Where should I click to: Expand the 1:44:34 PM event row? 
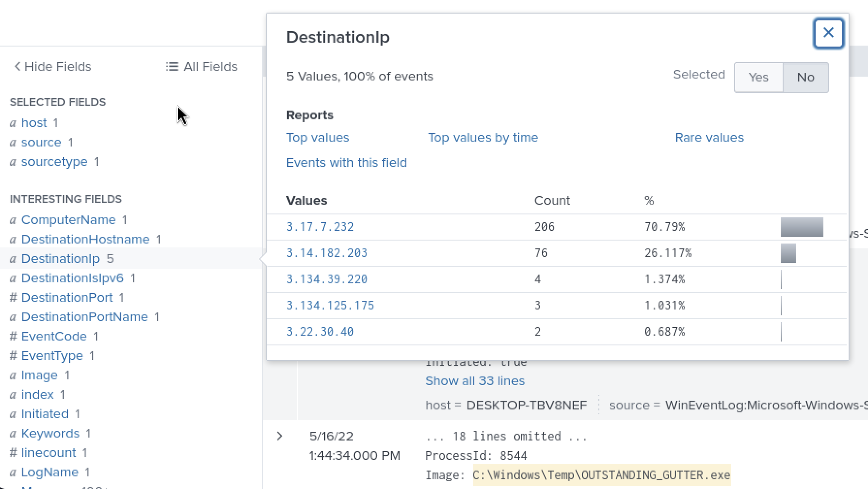(280, 436)
